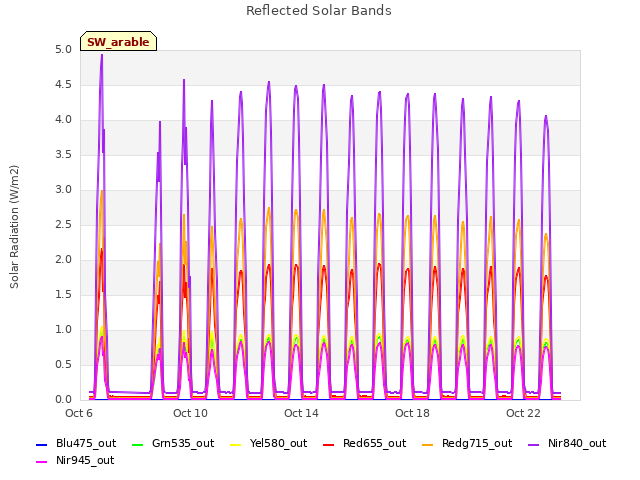Click the 5.0 y-axis tick label
640x480 pixels.
pyautogui.click(x=63, y=49)
